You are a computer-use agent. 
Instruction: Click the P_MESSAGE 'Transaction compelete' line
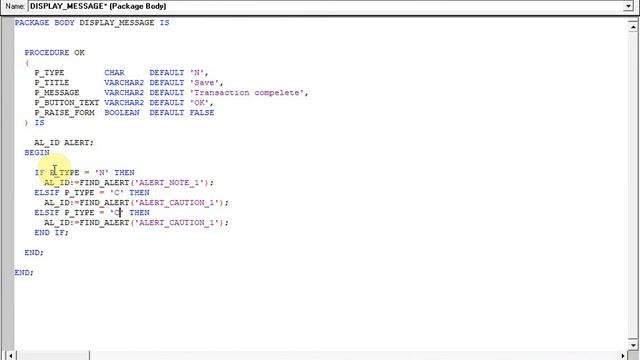pos(171,93)
